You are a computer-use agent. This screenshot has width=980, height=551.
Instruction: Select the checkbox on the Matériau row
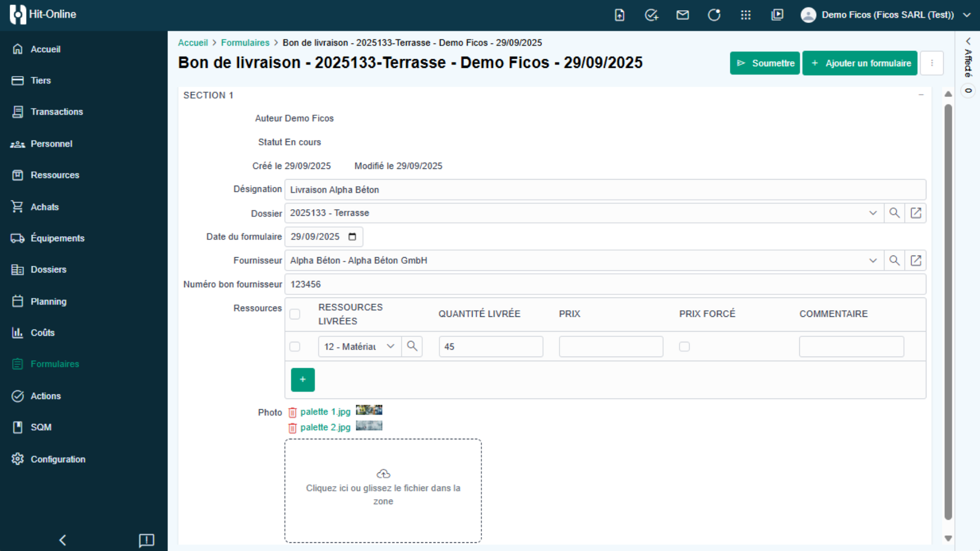point(295,346)
